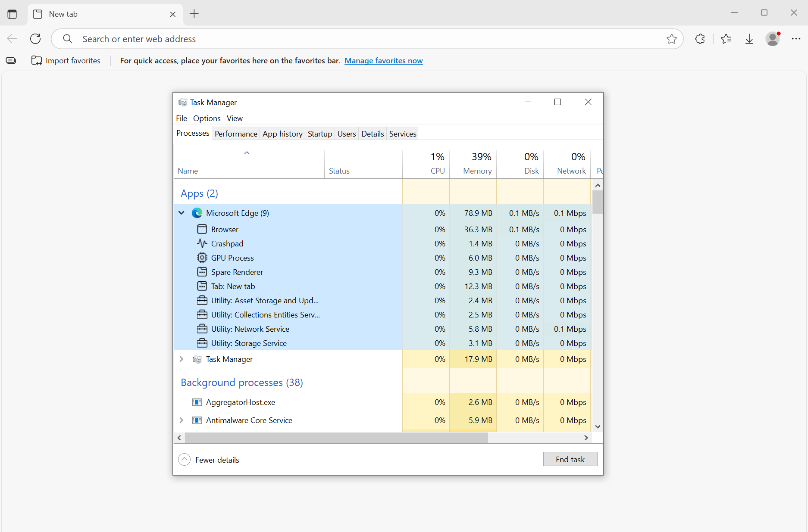Select the Background processes (38) heading
This screenshot has width=808, height=532.
242,383
